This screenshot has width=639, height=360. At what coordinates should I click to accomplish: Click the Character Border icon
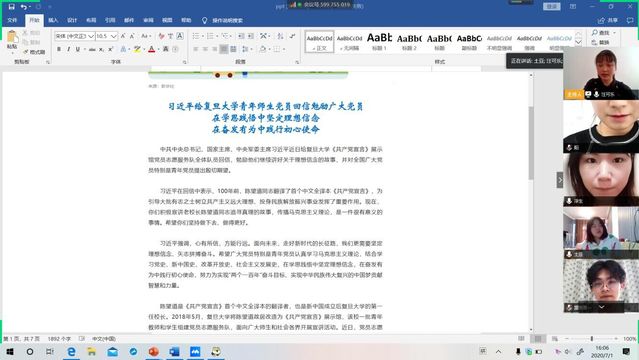pyautogui.click(x=180, y=36)
